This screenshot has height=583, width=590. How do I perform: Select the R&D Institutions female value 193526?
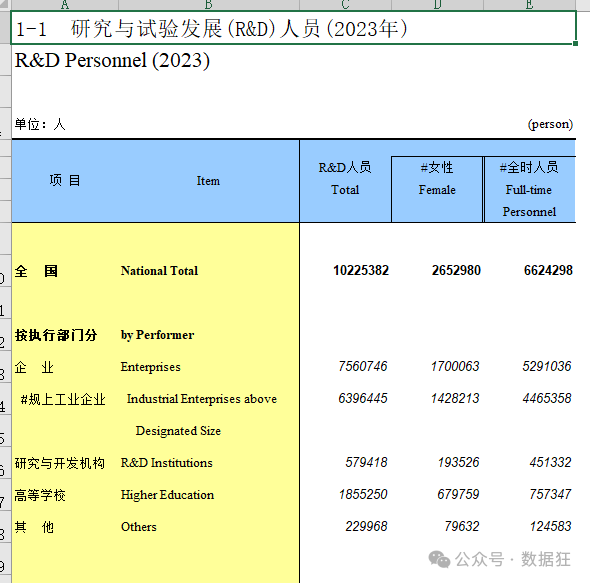coord(458,462)
